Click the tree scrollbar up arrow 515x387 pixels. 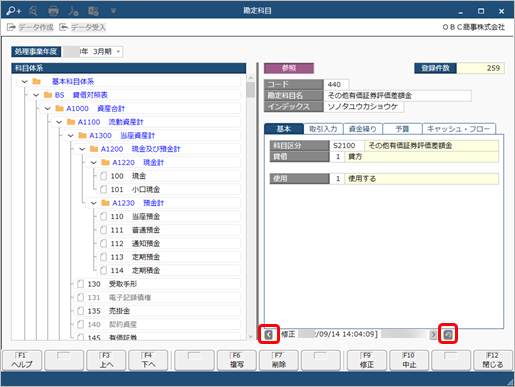251,78
